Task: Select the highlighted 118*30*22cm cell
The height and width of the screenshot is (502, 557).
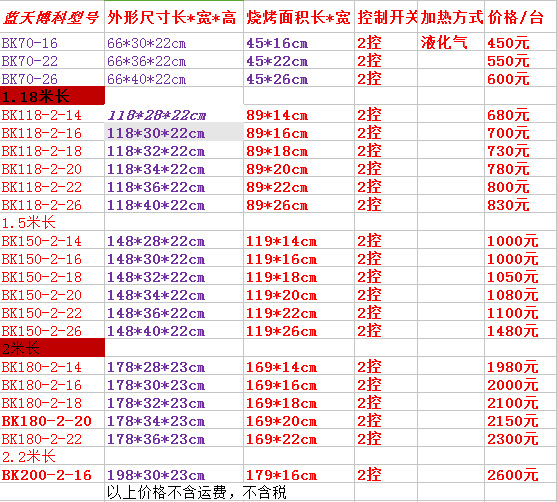Action: 174,133
